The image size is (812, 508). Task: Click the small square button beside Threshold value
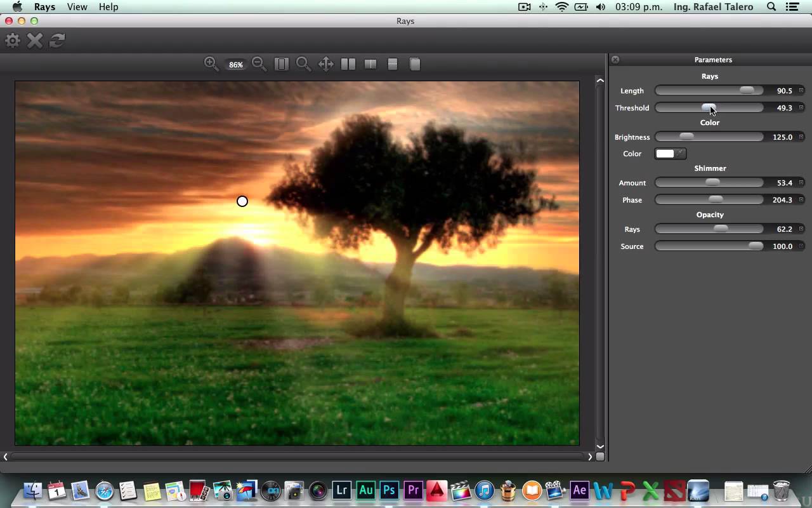[801, 108]
